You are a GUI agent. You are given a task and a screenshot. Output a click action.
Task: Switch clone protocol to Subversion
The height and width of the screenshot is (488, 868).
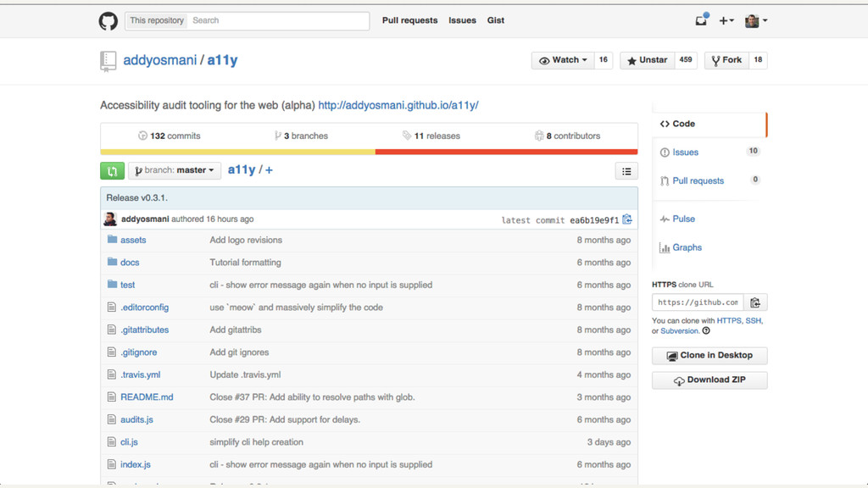(x=679, y=331)
